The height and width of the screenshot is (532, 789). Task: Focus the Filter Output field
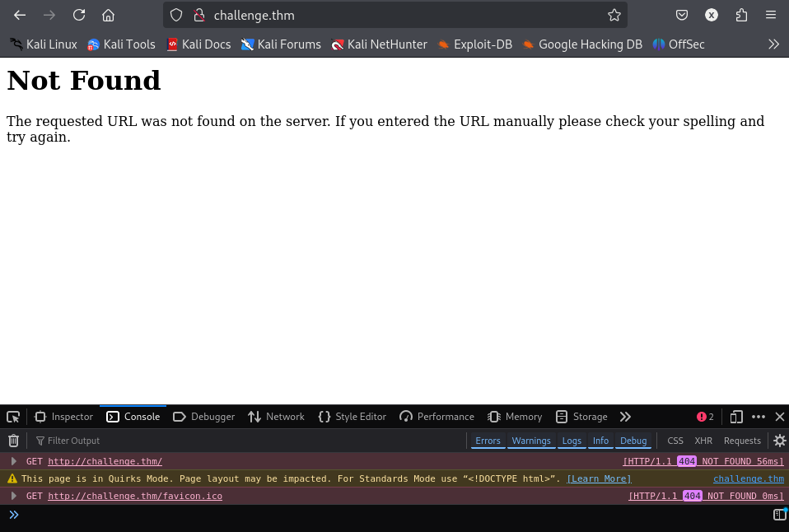tap(249, 441)
